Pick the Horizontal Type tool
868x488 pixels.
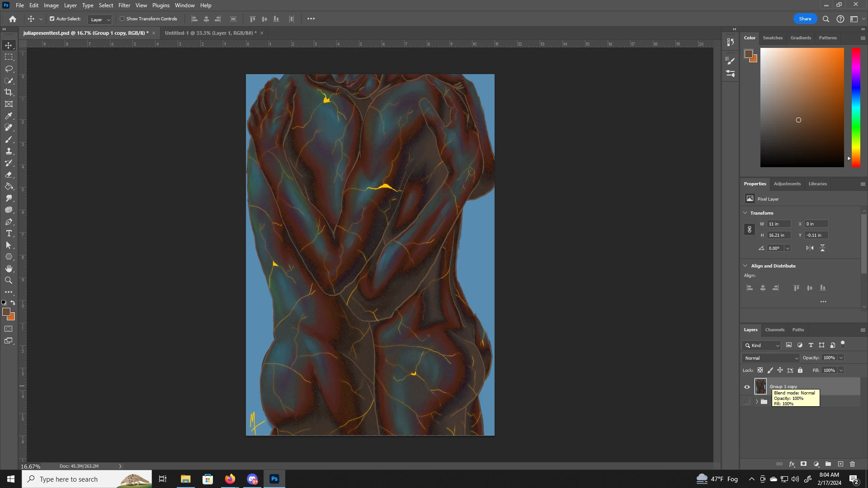click(x=9, y=234)
